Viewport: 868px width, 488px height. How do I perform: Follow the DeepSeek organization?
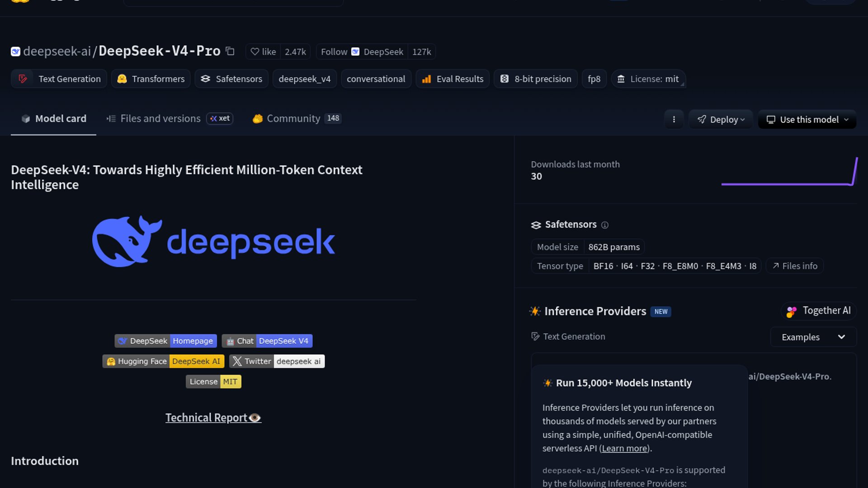pos(334,52)
